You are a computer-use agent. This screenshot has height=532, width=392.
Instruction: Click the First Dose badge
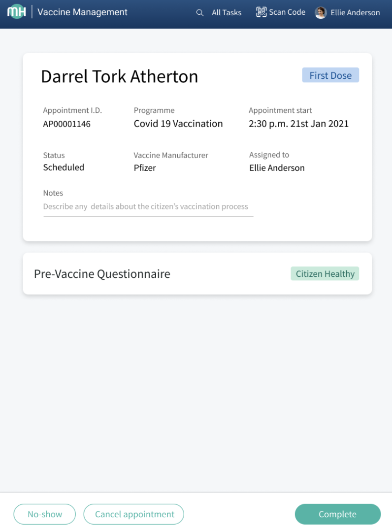330,75
